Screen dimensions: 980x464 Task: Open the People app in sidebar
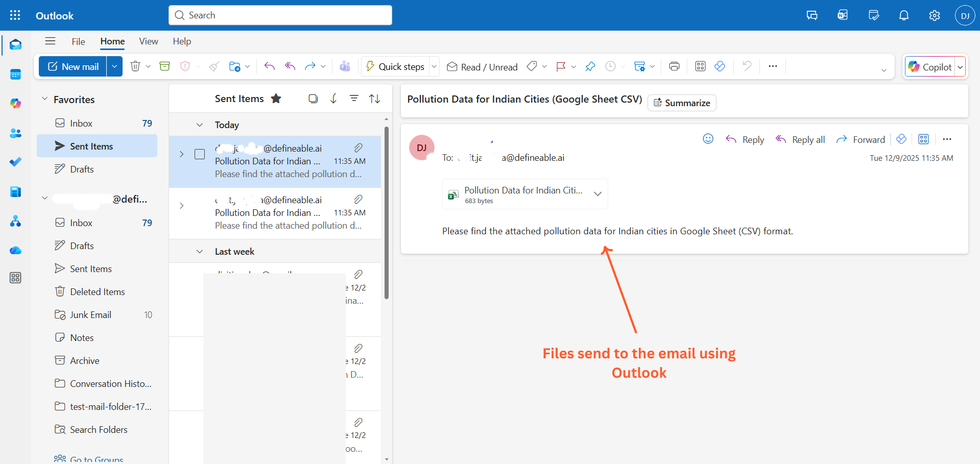[x=15, y=133]
